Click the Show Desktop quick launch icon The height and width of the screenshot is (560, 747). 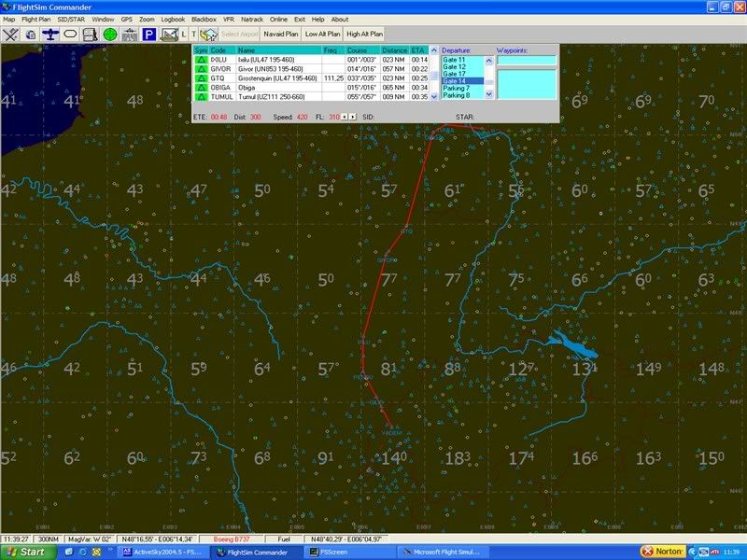[69, 553]
